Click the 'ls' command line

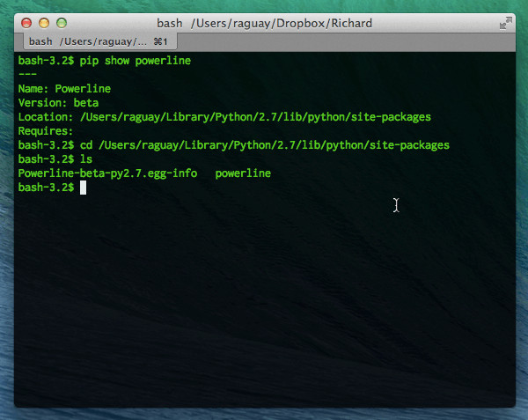(x=55, y=159)
